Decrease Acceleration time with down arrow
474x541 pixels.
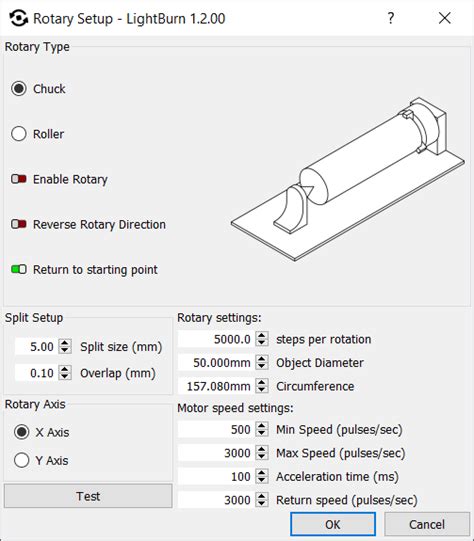click(x=262, y=480)
